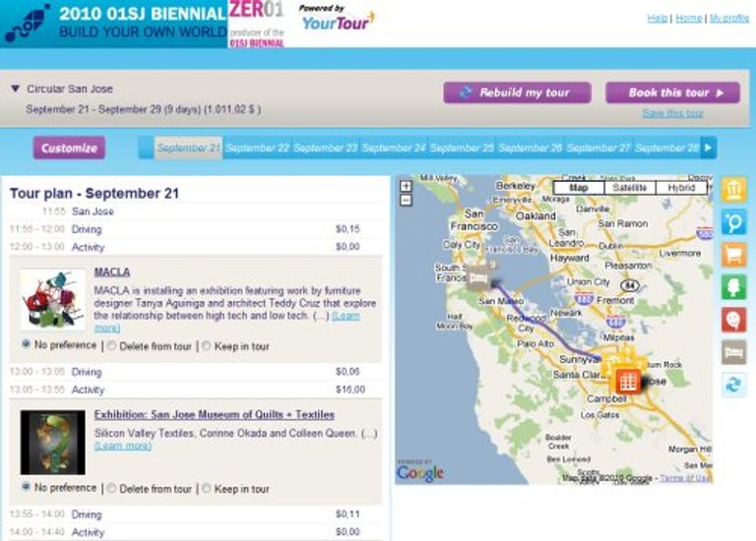Click the blue magnifier icon in the sidebar
756x541 pixels.
coord(733,222)
